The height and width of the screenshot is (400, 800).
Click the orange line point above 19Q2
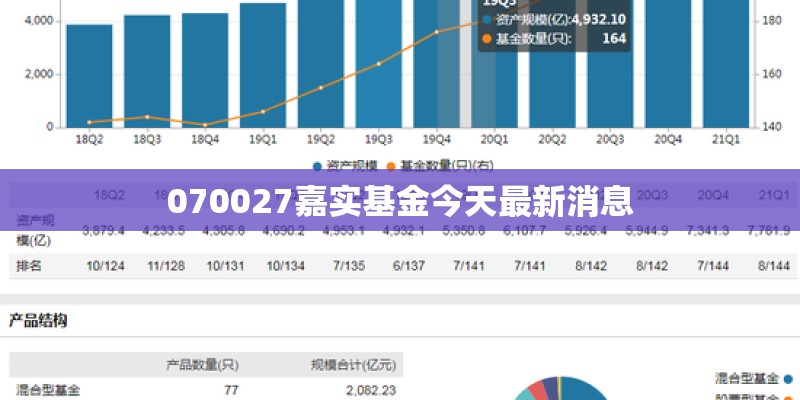click(321, 87)
